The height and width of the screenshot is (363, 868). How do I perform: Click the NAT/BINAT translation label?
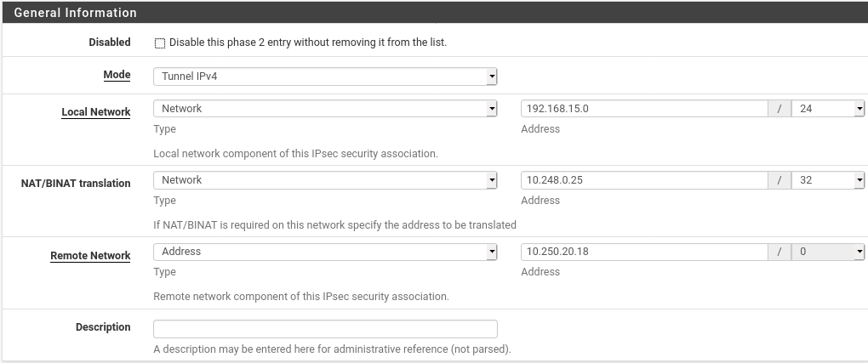(75, 184)
